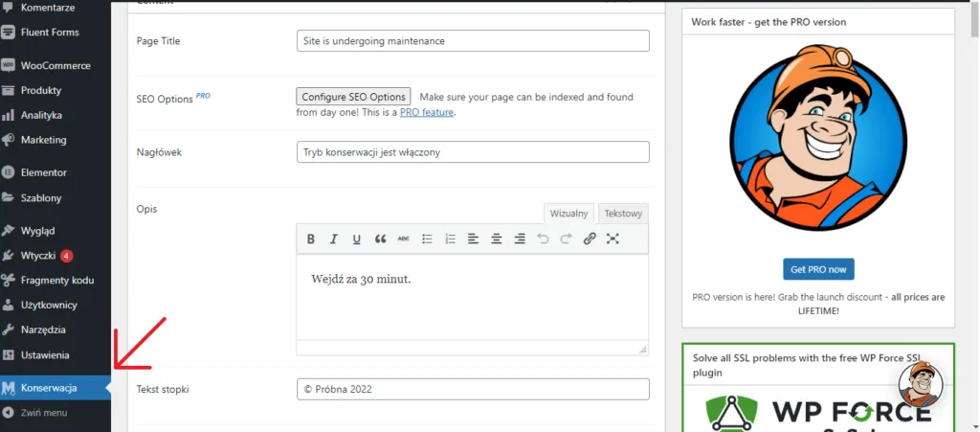
Task: Underline text in the Opis editor
Action: 357,239
